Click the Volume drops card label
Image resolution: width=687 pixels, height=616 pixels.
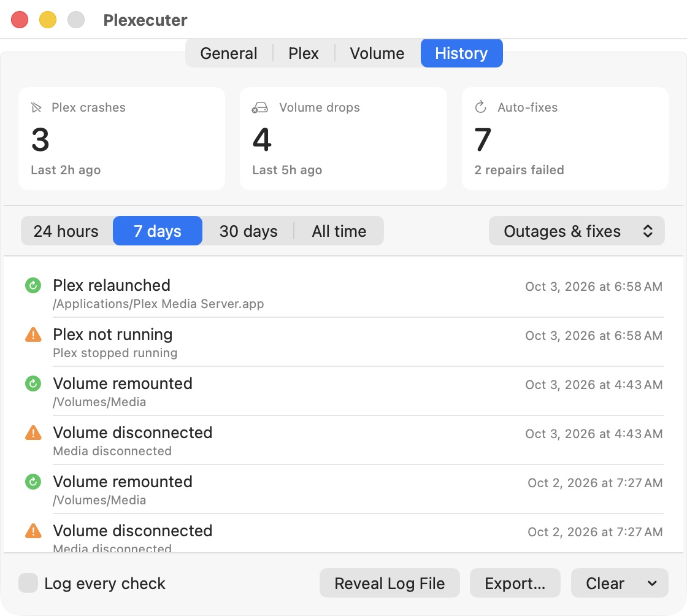pyautogui.click(x=320, y=107)
